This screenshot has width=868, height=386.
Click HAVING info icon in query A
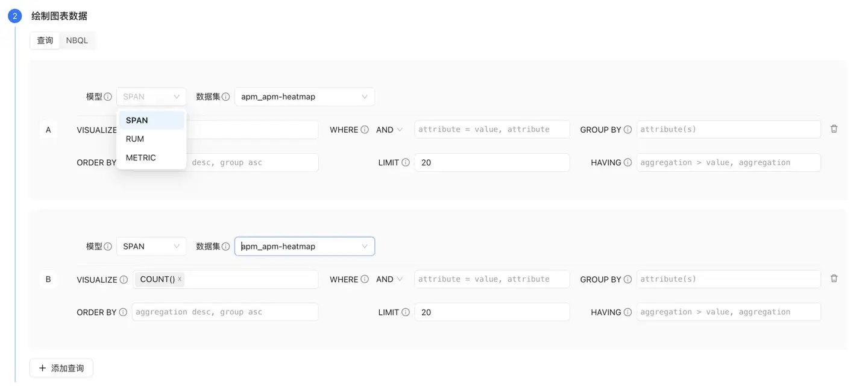[627, 162]
